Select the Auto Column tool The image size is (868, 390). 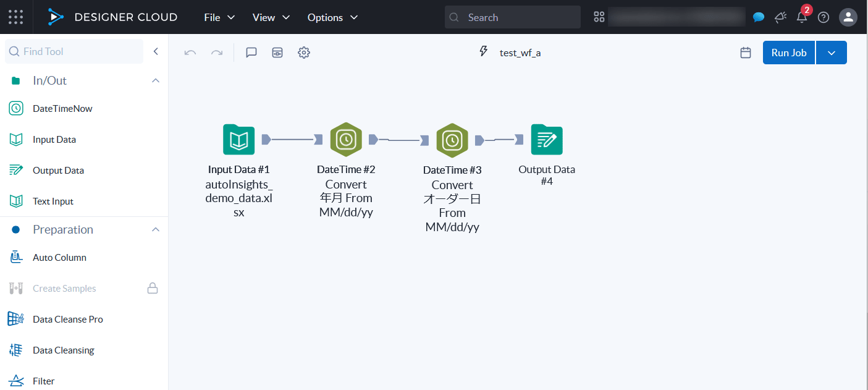click(59, 257)
